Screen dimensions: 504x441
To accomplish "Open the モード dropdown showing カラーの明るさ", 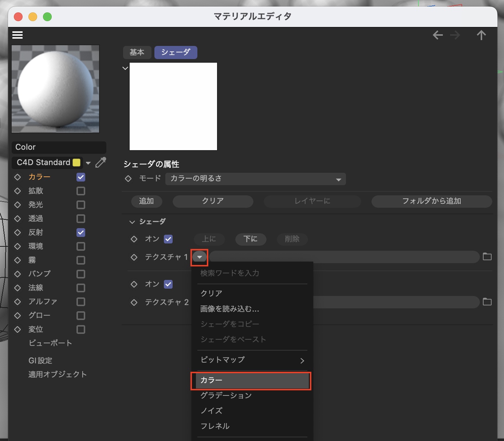I will pyautogui.click(x=255, y=179).
